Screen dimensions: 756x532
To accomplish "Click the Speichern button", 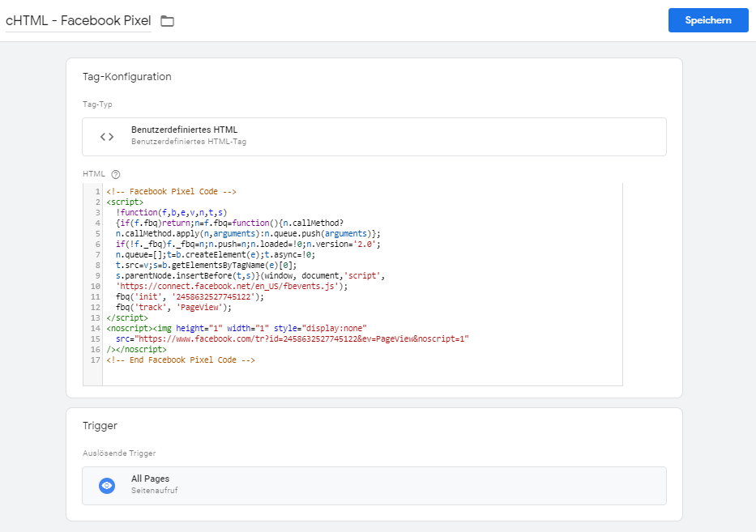I will [707, 20].
